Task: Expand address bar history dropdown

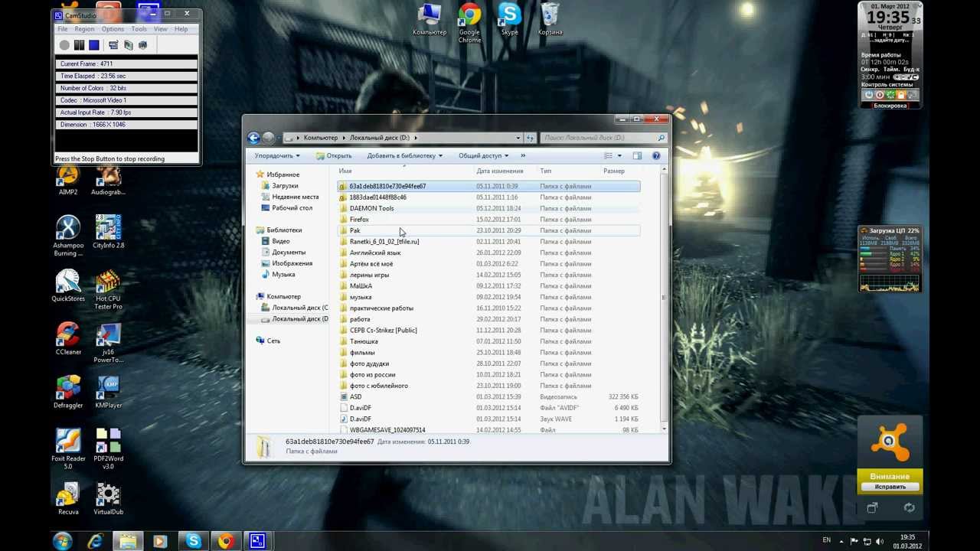Action: click(x=518, y=138)
